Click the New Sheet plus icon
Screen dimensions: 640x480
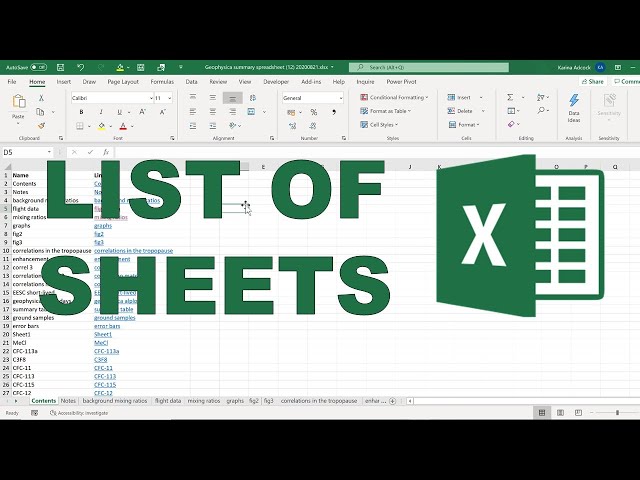393,401
